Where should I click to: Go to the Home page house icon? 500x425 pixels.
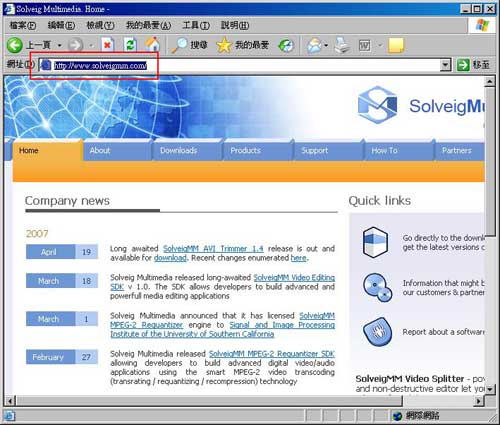[152, 45]
